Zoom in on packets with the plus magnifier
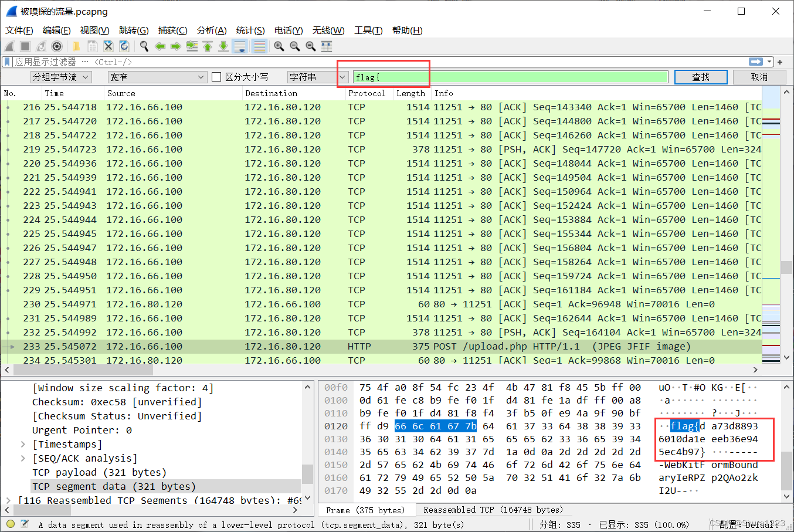The width and height of the screenshot is (794, 532). coord(278,46)
